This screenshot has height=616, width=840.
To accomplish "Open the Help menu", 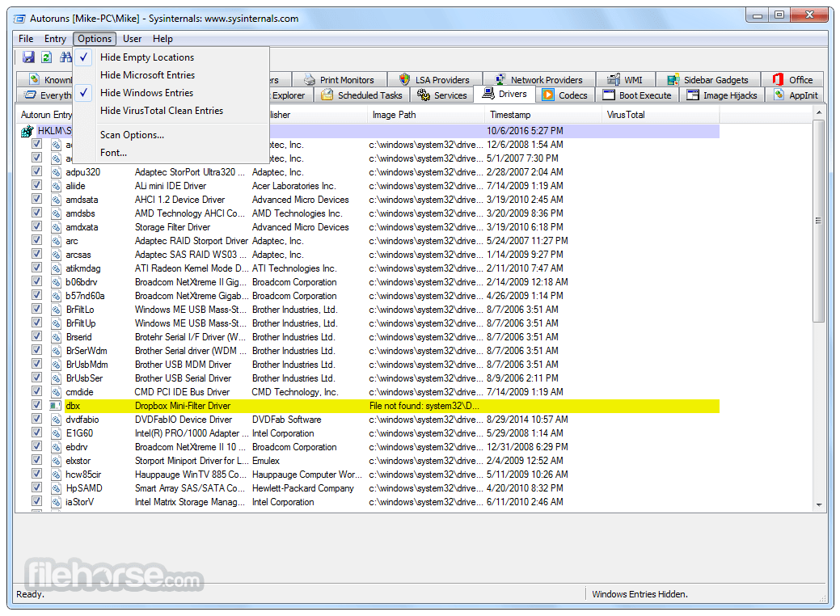I will [x=163, y=39].
